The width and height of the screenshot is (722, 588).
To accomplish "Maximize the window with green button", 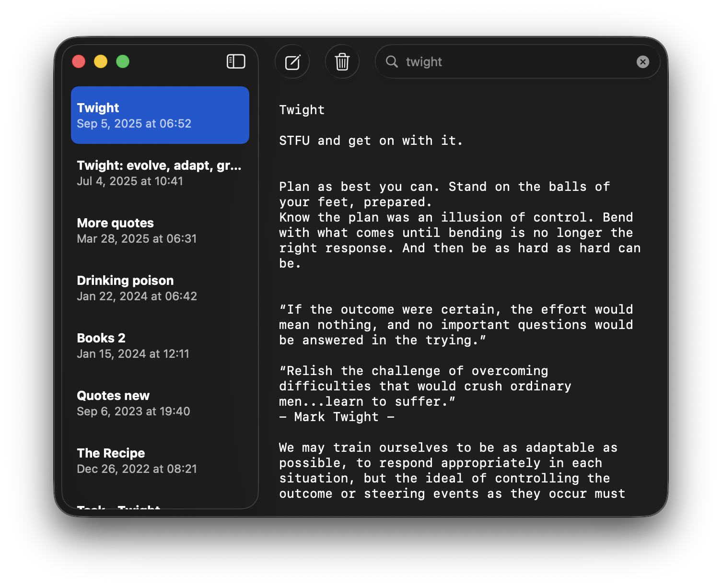I will [123, 61].
